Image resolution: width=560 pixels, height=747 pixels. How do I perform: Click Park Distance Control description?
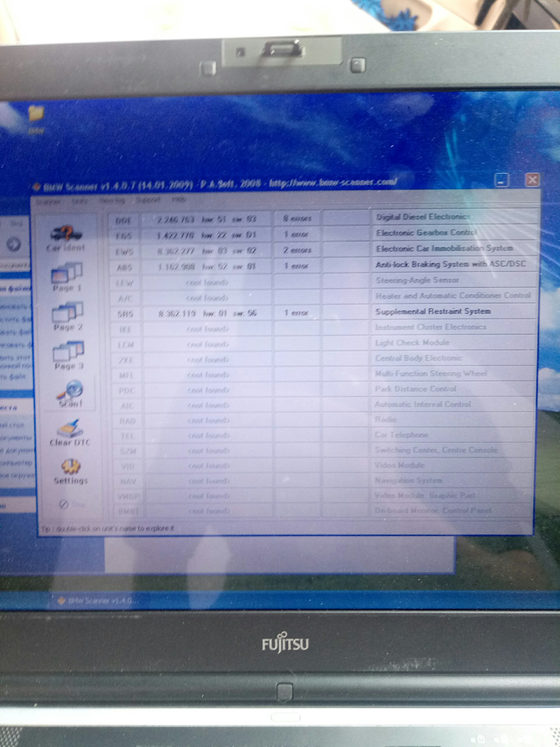pos(415,389)
